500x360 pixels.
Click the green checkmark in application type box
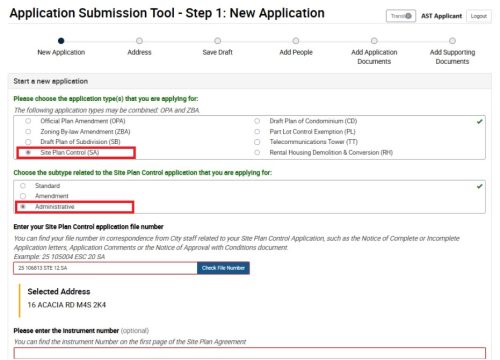coord(479,122)
